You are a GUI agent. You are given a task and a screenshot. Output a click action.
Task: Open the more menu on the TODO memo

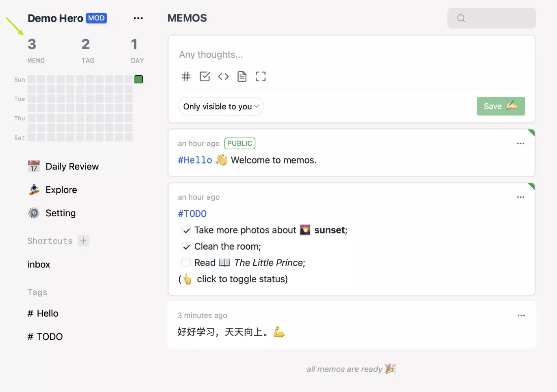[x=520, y=197]
